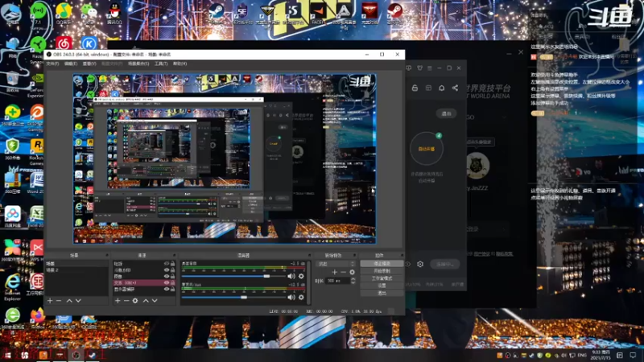This screenshot has width=644, height=362.
Task: Open Steam desktop shortcut
Action: tap(216, 12)
